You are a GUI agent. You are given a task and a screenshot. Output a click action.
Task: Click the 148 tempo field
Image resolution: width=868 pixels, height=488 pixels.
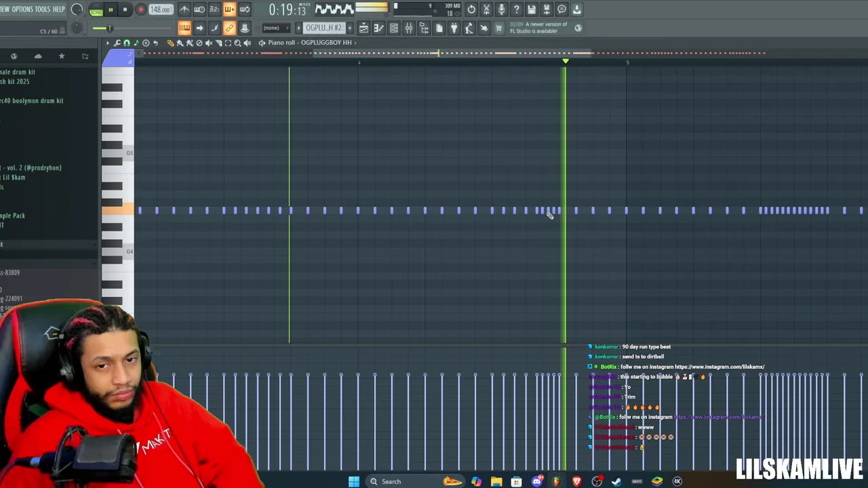pos(161,9)
